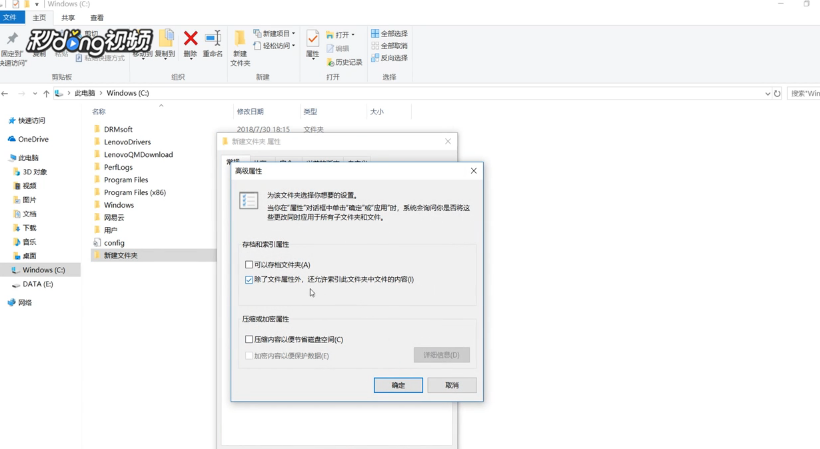Go up one level with up arrow
The height and width of the screenshot is (449, 820).
tap(46, 94)
